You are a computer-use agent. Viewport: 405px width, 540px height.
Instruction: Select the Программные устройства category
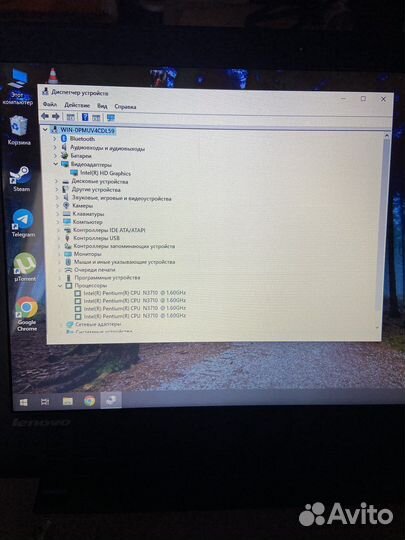pyautogui.click(x=107, y=277)
